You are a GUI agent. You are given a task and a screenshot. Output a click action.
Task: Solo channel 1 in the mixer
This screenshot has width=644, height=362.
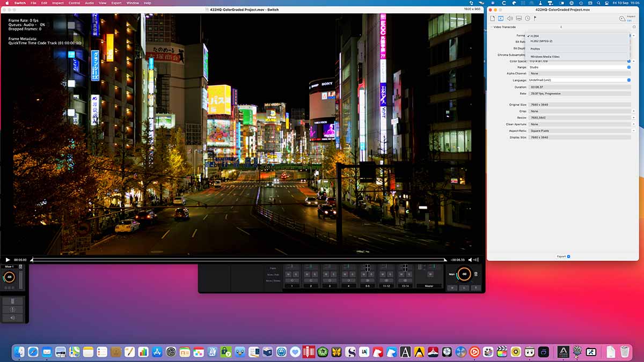click(x=296, y=274)
